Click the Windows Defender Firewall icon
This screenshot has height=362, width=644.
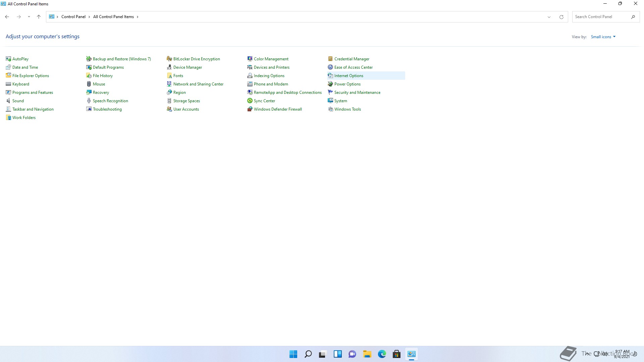point(250,109)
